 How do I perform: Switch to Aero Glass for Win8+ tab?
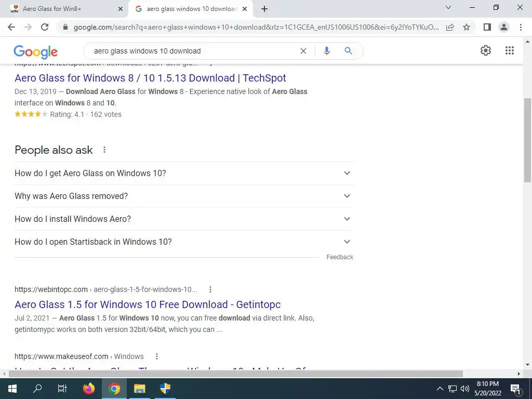(x=64, y=9)
